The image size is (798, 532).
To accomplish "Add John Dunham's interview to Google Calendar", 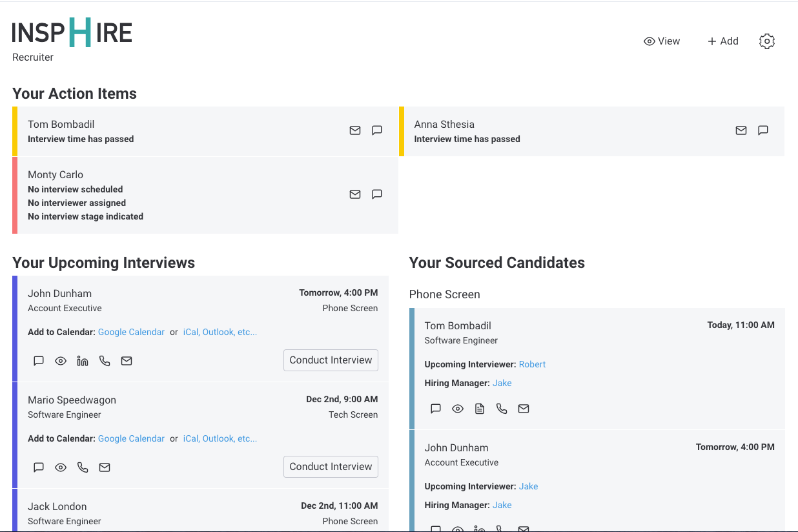I will click(131, 332).
